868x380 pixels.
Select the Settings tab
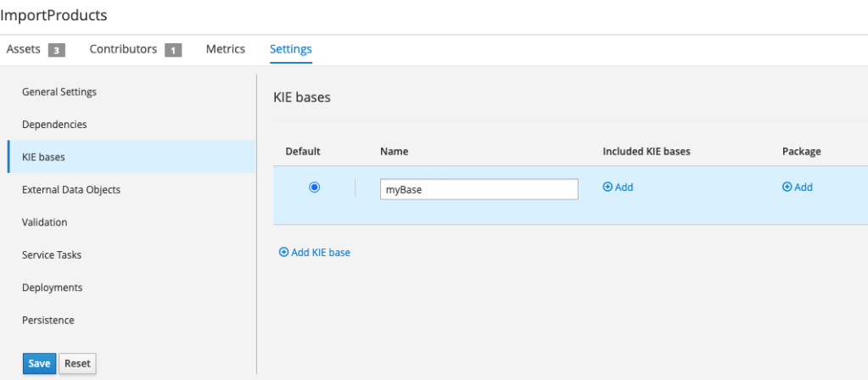[290, 49]
